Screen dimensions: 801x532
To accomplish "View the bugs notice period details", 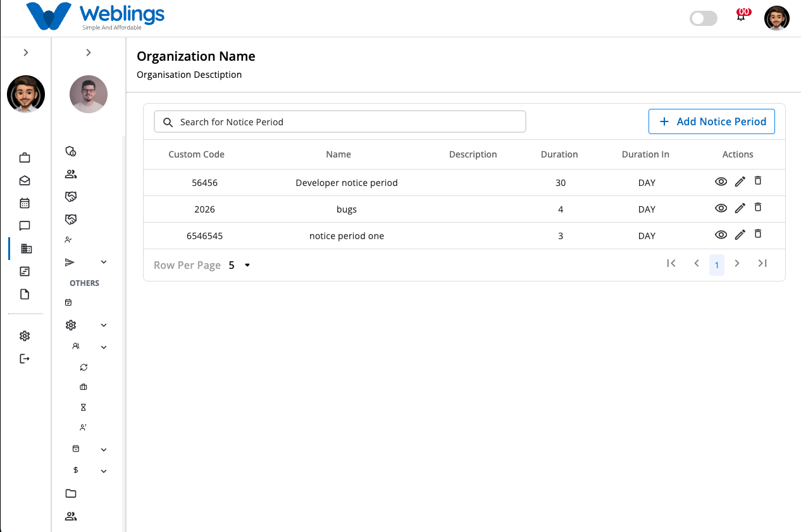I will tap(721, 208).
